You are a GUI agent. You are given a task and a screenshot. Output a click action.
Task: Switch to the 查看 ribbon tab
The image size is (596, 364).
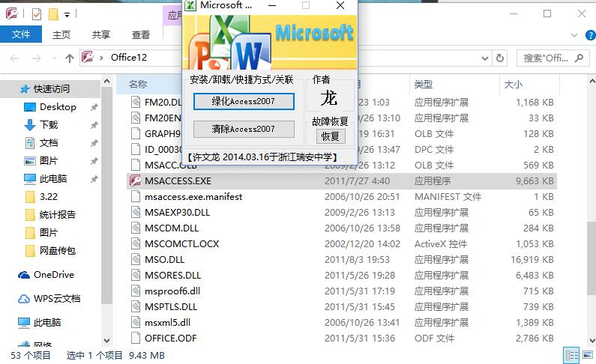point(141,34)
